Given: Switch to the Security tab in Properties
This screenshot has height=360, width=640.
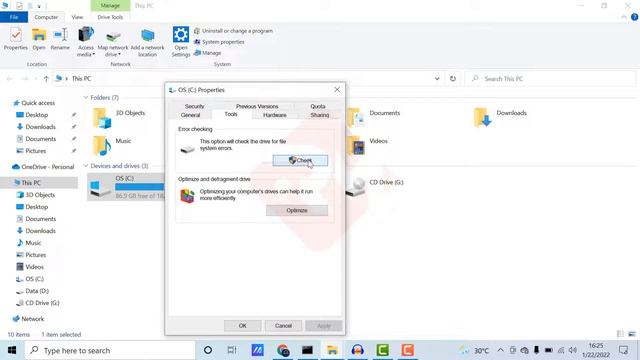Looking at the screenshot, I should (194, 106).
